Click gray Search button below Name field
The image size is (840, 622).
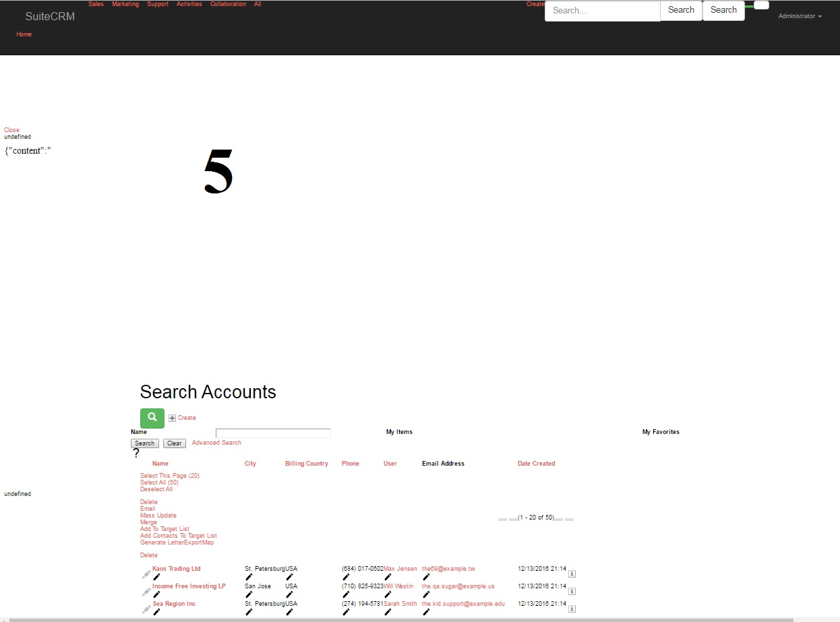point(144,443)
